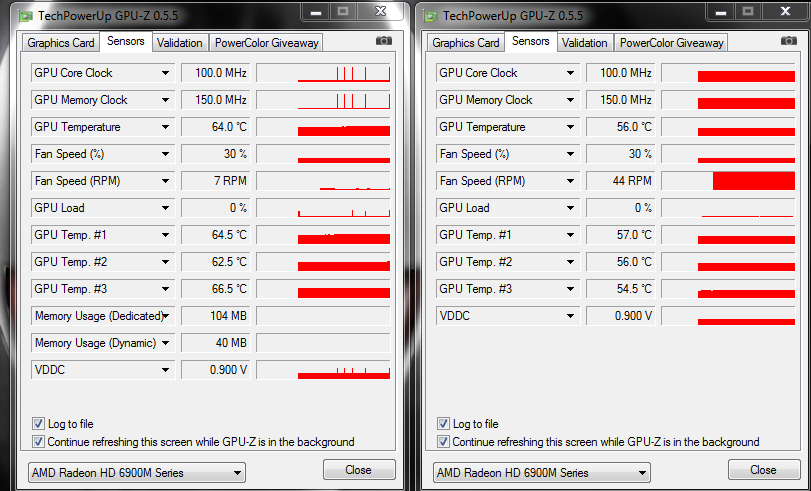
Task: Toggle Log to file in left window
Action: click(38, 424)
